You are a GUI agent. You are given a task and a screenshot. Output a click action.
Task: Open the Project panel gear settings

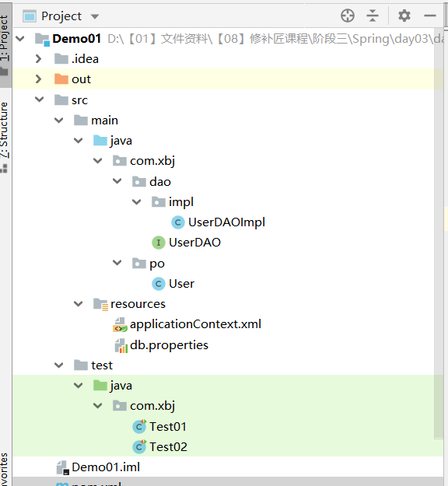(404, 16)
